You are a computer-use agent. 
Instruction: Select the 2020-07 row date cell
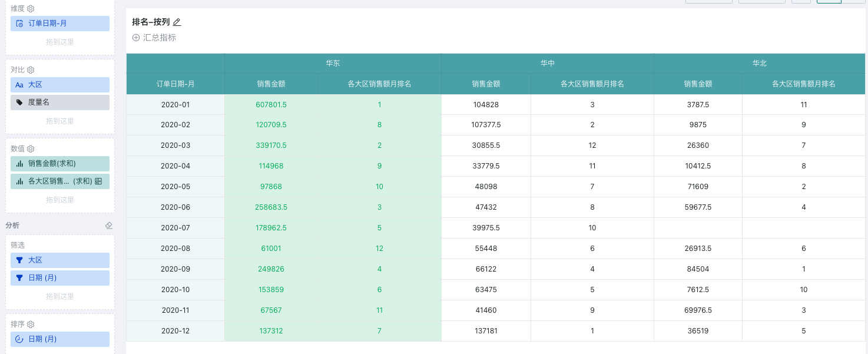pos(175,228)
